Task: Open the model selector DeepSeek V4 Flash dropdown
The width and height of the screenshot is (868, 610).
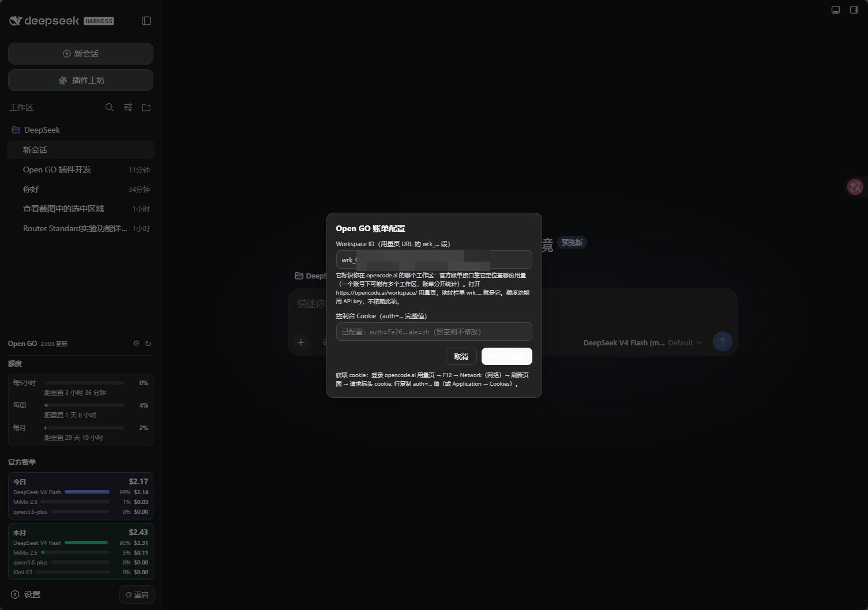Action: coord(642,342)
